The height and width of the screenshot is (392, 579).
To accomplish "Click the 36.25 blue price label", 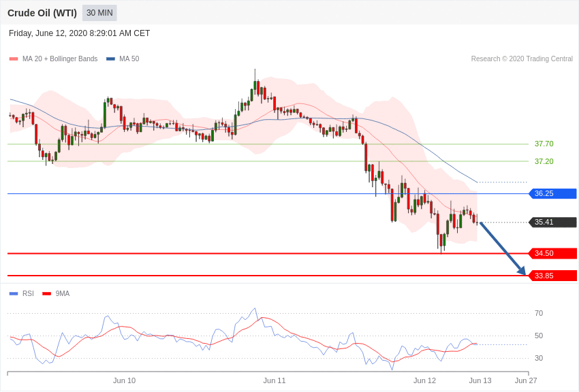I will [x=552, y=194].
